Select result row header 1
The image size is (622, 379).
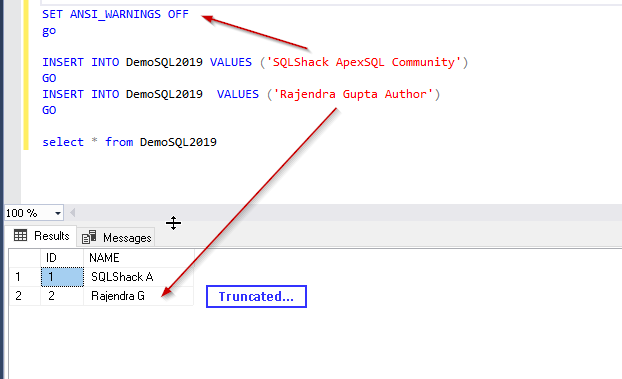[25, 277]
